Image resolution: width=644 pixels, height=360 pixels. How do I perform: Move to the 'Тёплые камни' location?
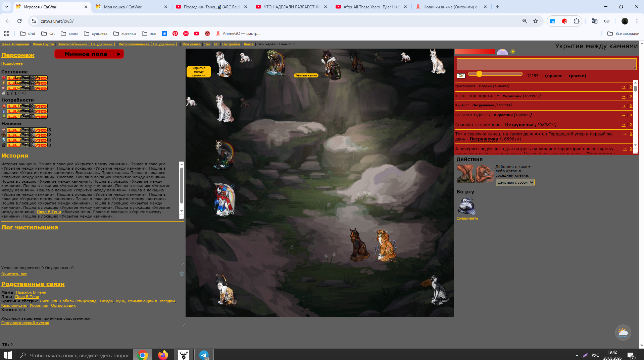[306, 75]
